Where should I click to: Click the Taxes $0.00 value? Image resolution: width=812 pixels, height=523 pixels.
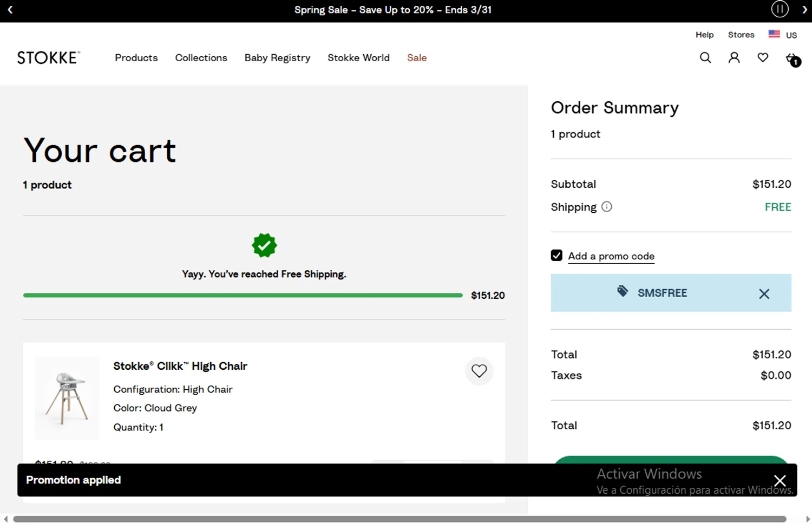[x=776, y=375]
